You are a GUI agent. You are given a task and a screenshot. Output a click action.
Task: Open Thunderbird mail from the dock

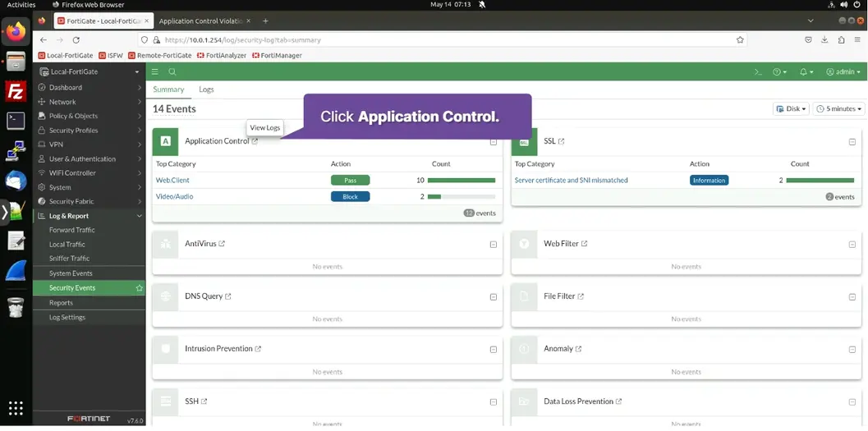(x=16, y=181)
